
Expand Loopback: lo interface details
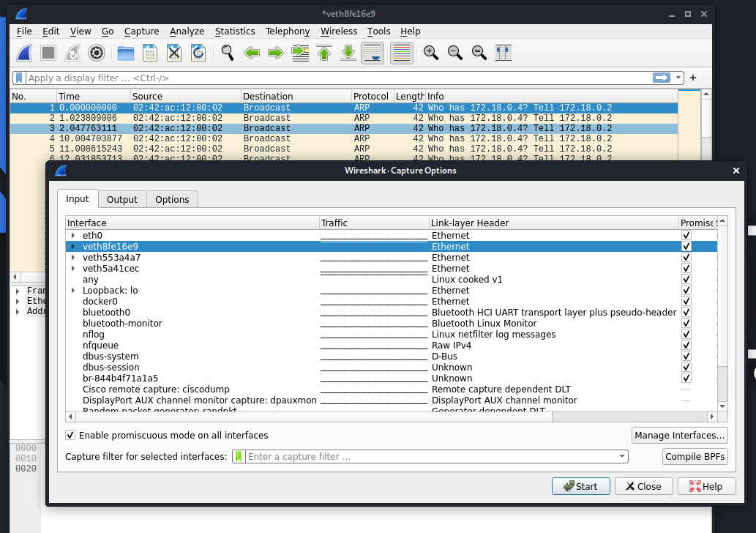click(73, 291)
